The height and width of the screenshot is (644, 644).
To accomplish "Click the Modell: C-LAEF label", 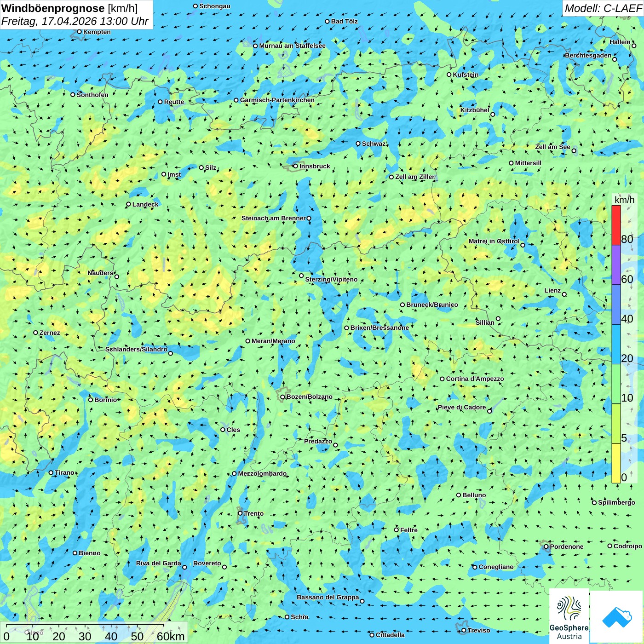I will pyautogui.click(x=603, y=8).
